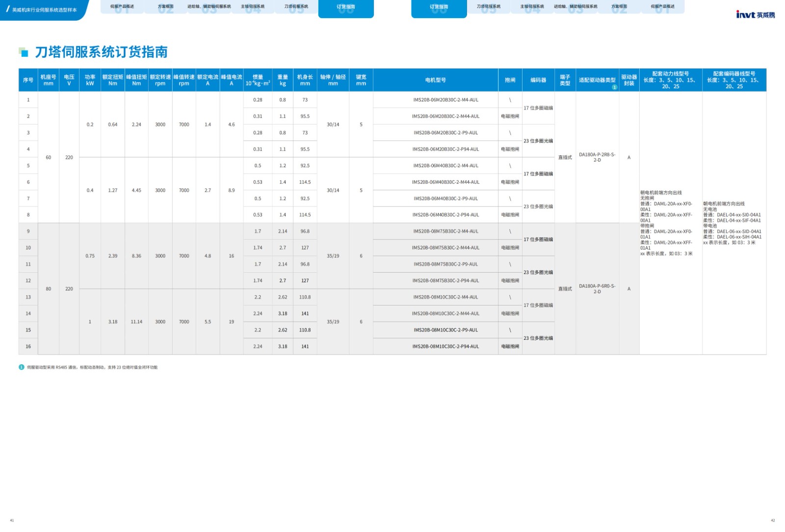
Task: Click driver type DA180A-P-6R0-S-2-D cell
Action: point(597,289)
